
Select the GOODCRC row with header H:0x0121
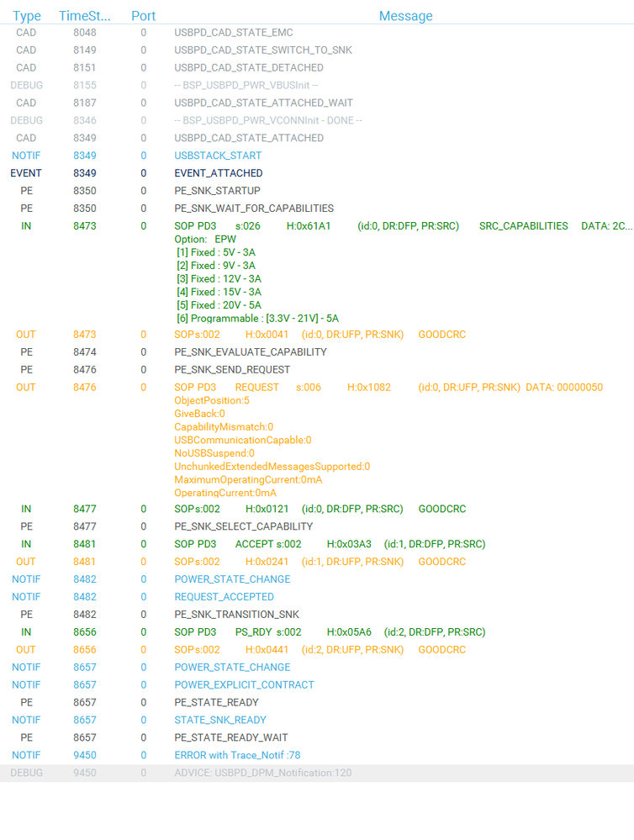(x=317, y=509)
